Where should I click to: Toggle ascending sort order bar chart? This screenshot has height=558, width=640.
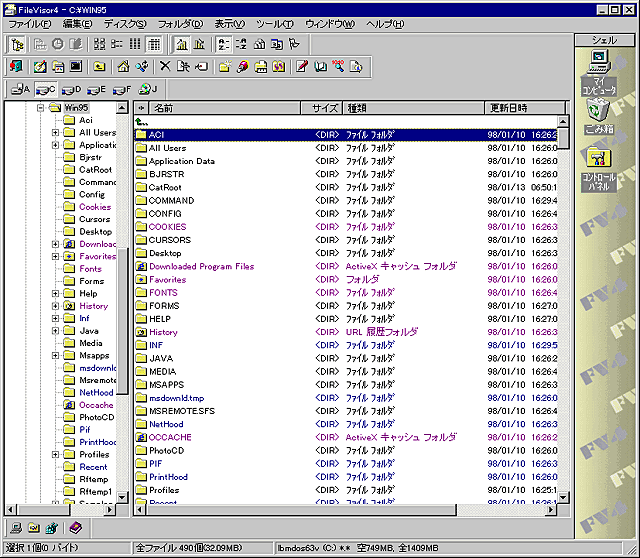[x=181, y=44]
